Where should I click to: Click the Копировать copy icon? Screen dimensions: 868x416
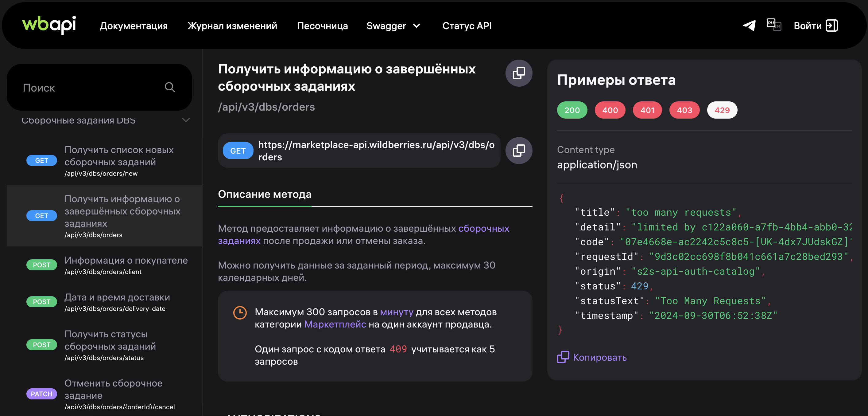coord(563,357)
